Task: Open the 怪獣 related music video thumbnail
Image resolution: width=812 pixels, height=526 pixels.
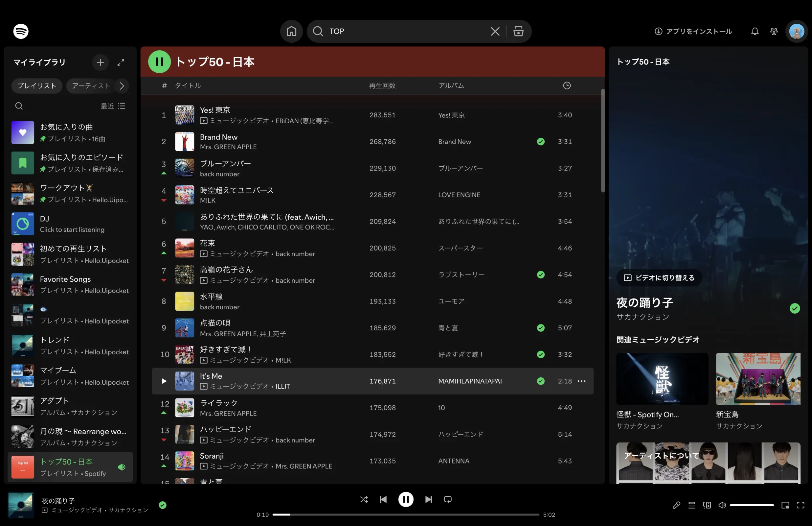Action: pos(662,379)
